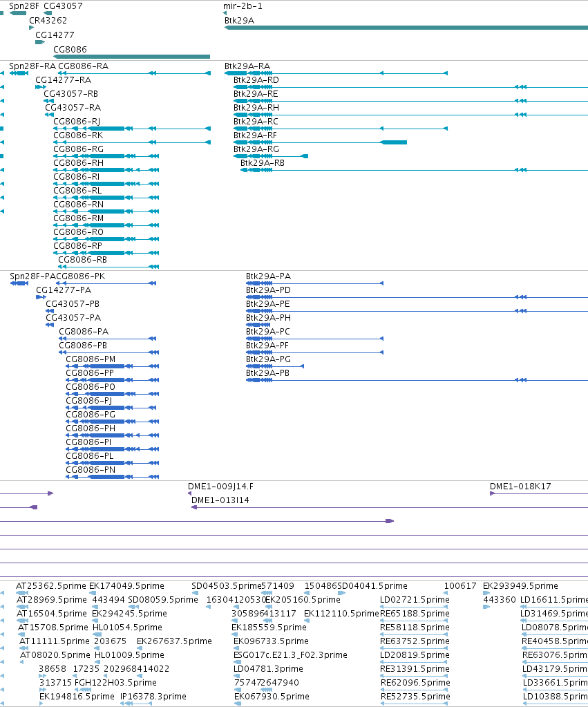Viewport: 588px width, 707px height.
Task: Select transcript Btk29A-RE label
Action: [256, 94]
